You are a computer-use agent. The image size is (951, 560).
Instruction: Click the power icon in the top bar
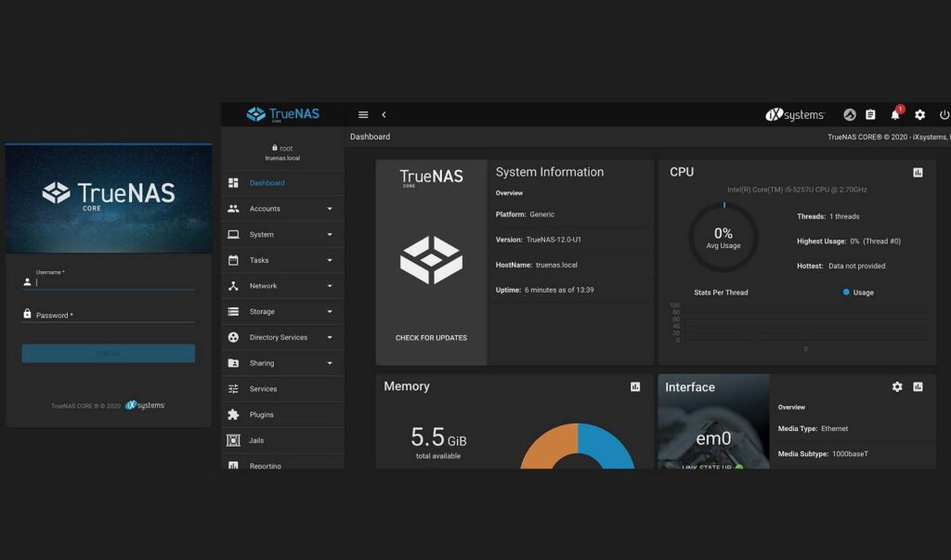pos(944,114)
